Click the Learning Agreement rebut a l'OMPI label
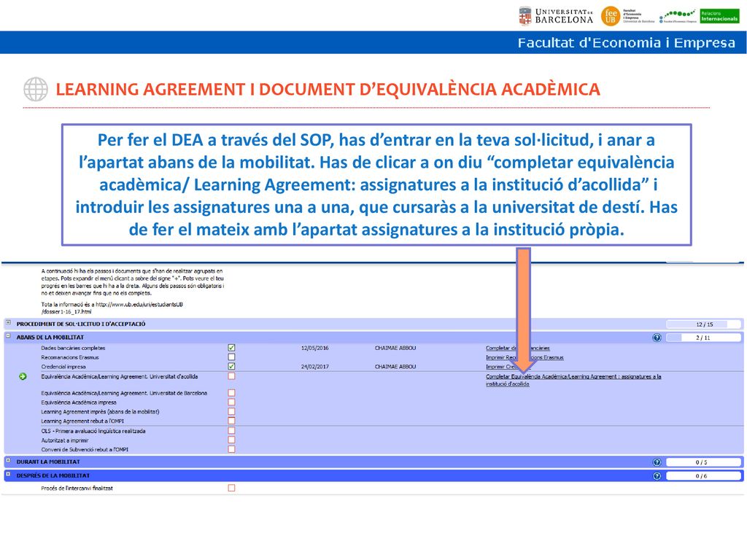Screen dimensions: 747x560 82,421
